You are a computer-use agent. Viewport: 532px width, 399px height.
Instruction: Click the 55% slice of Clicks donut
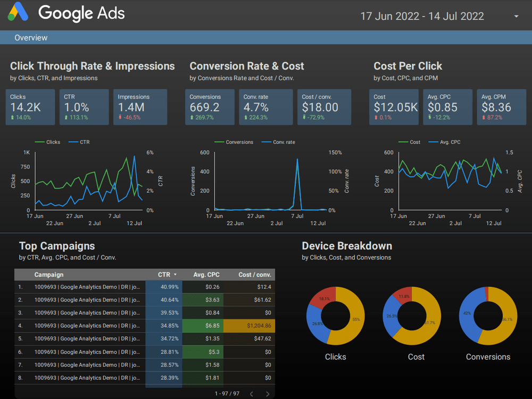point(356,319)
